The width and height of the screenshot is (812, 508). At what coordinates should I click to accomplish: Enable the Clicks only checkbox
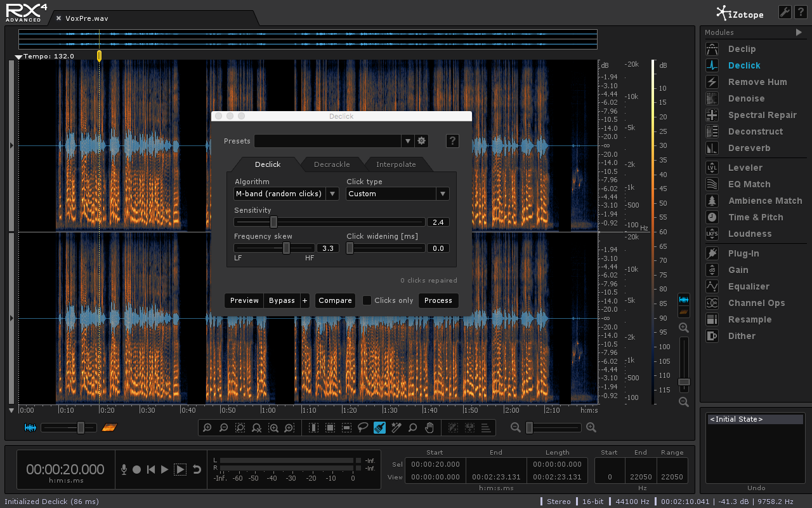point(367,300)
